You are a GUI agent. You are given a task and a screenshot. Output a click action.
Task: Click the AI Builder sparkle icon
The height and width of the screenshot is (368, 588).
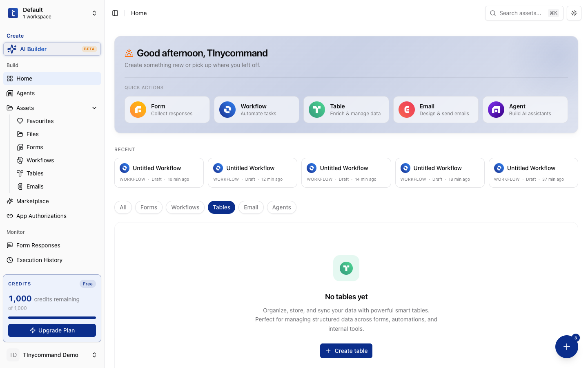click(x=12, y=49)
